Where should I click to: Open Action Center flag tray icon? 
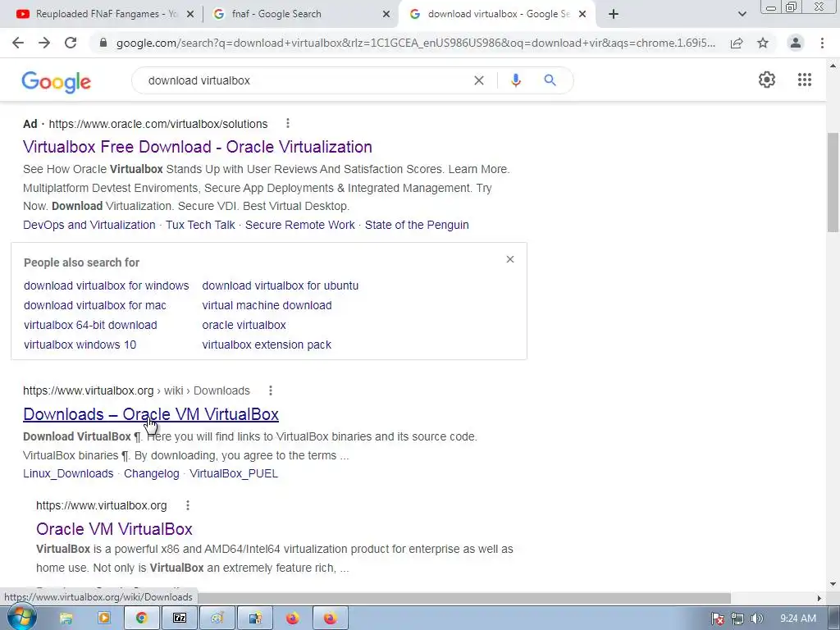pyautogui.click(x=718, y=619)
